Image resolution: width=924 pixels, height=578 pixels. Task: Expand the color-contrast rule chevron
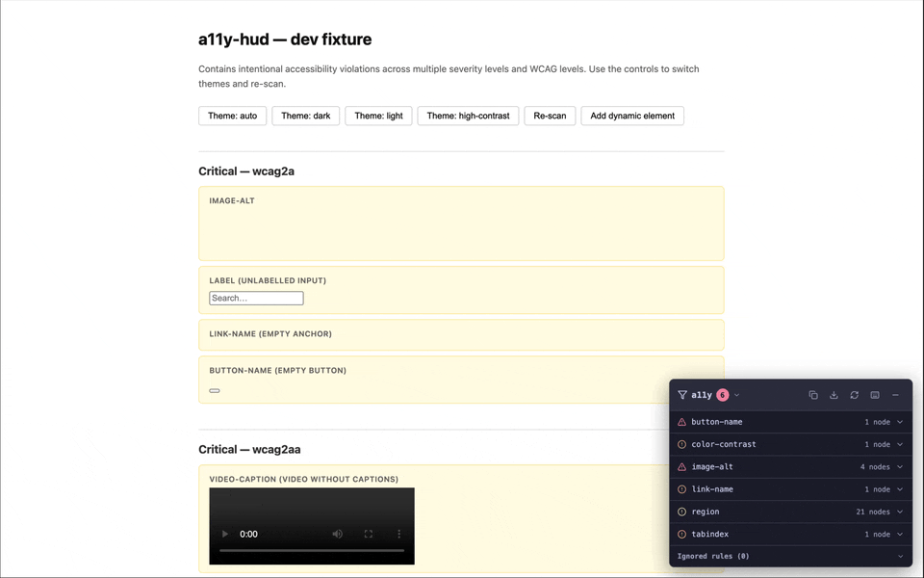point(900,445)
